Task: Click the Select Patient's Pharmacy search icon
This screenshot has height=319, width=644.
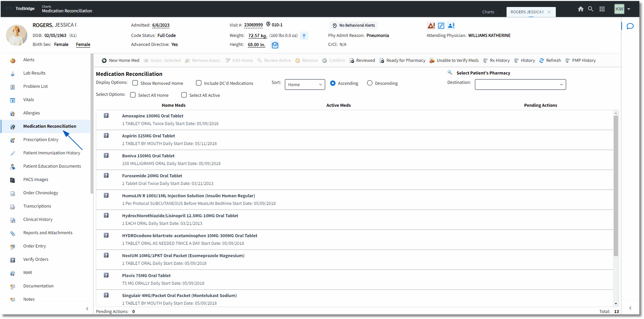Action: point(450,73)
